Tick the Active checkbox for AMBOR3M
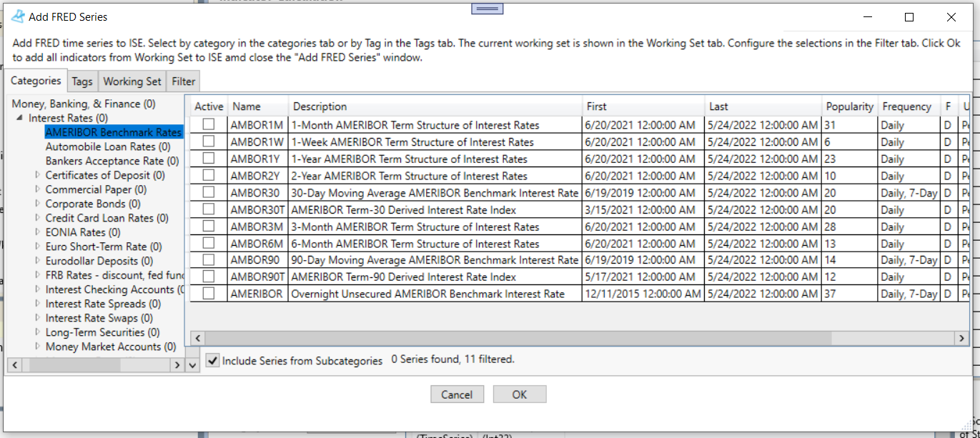Image resolution: width=980 pixels, height=438 pixels. (209, 226)
